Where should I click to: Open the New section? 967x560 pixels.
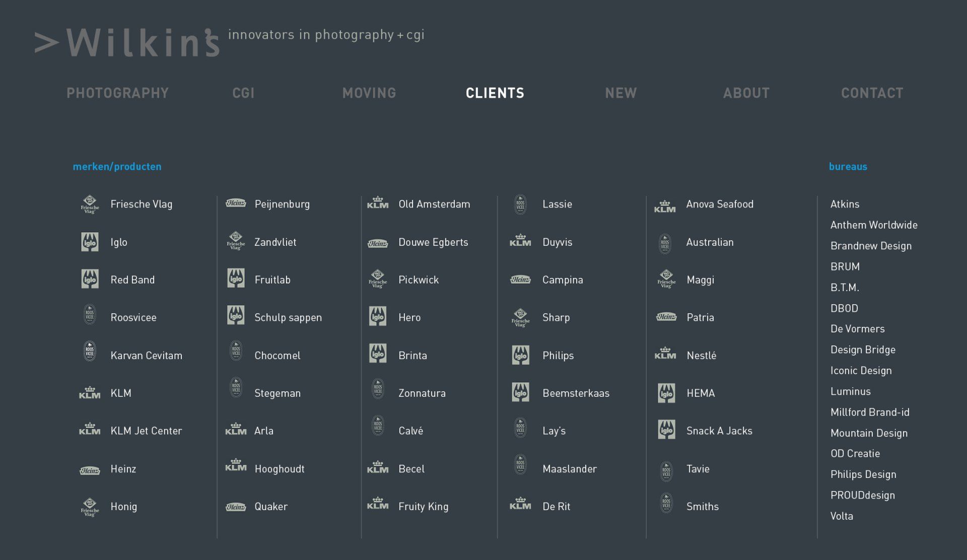(621, 93)
